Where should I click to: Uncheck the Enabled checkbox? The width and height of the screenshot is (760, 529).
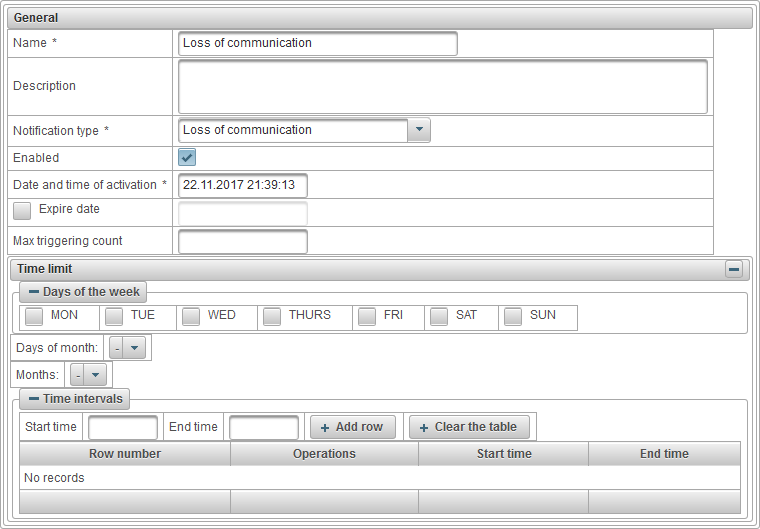(187, 158)
